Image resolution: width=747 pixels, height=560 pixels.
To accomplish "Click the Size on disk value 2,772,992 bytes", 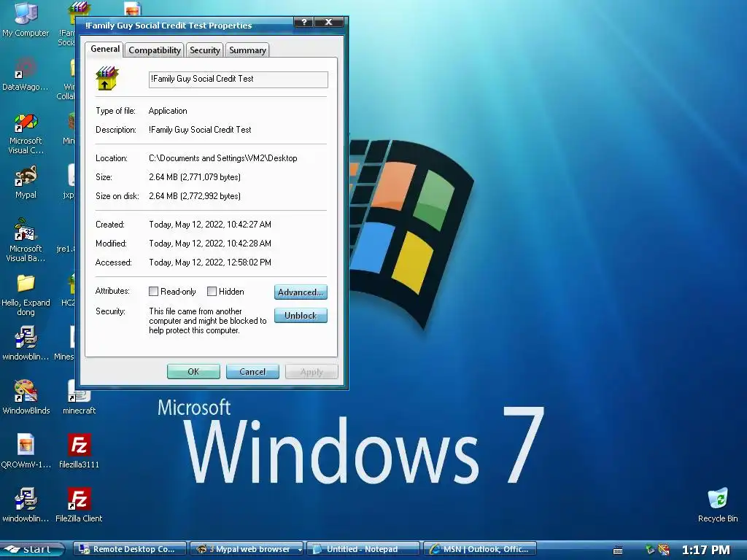I will click(194, 196).
